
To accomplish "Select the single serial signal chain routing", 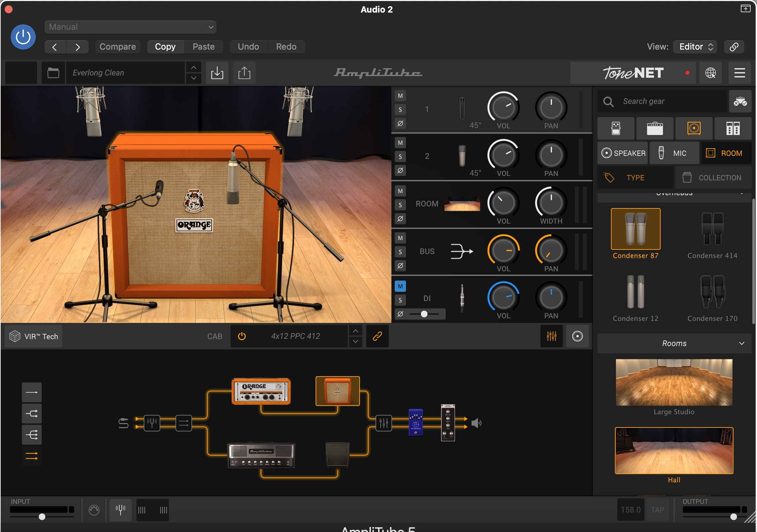I will [x=32, y=392].
